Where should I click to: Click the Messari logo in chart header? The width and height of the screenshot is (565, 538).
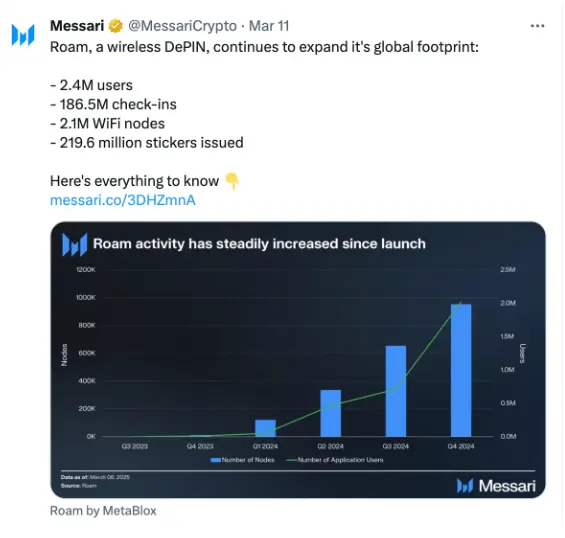pos(75,245)
